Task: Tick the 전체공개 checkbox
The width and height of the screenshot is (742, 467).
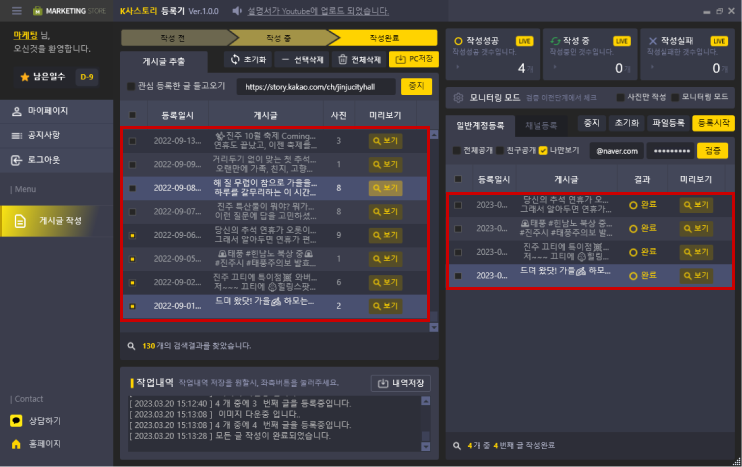Action: (458, 151)
